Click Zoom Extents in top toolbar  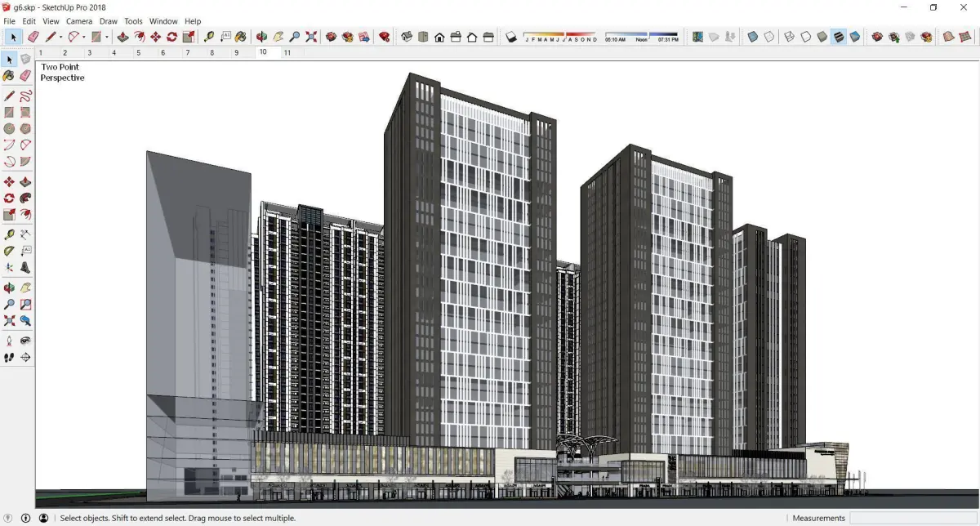coord(311,37)
